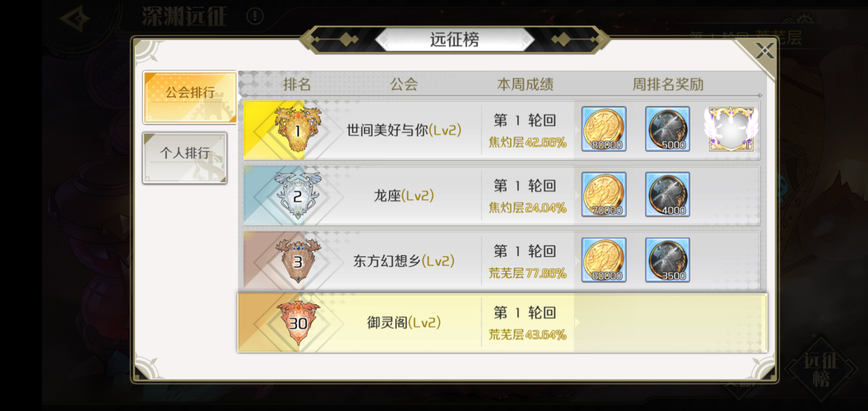This screenshot has height=411, width=868.
Task: Click the rank 3 bronze badge emblem
Action: tap(298, 261)
